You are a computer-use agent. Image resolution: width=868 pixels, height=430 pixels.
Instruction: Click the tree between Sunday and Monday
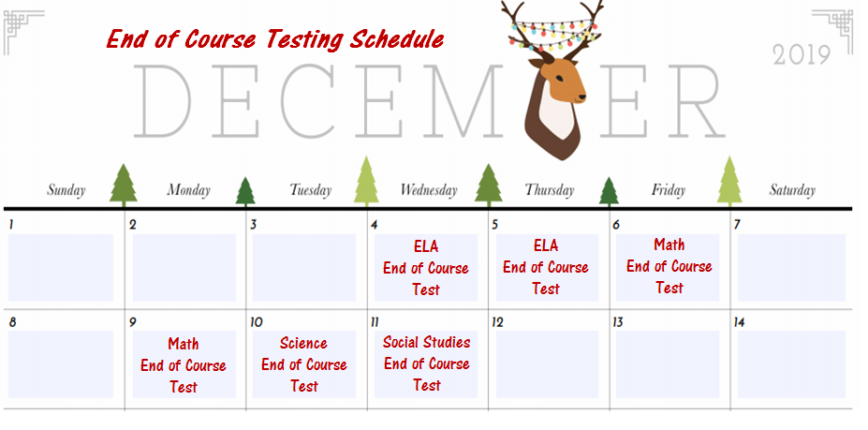pyautogui.click(x=124, y=185)
